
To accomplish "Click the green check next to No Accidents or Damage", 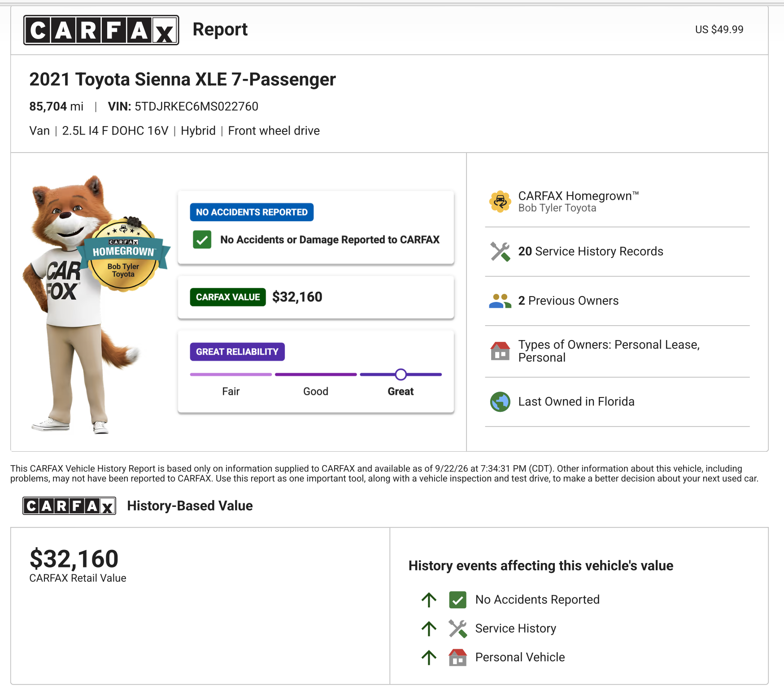I will click(202, 240).
